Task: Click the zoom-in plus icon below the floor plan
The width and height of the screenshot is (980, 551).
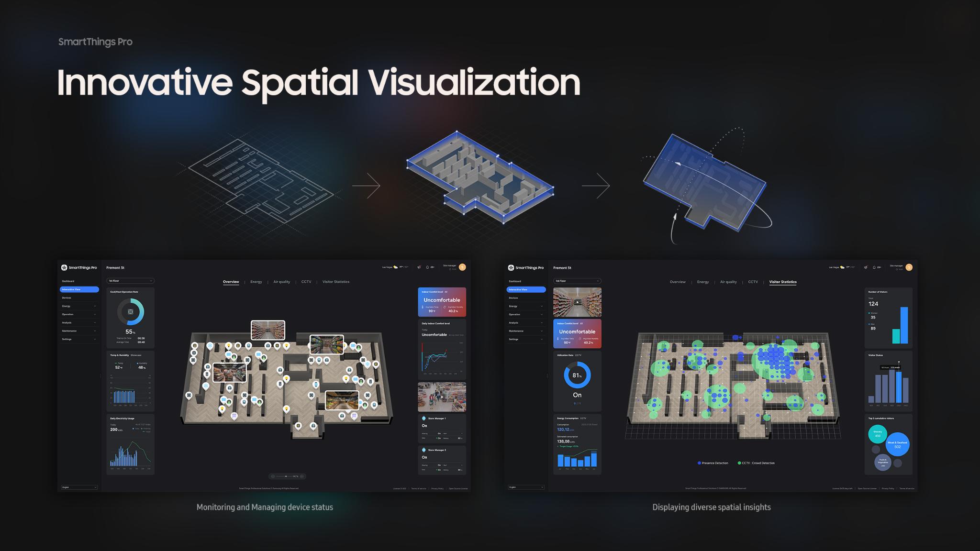Action: pos(302,476)
